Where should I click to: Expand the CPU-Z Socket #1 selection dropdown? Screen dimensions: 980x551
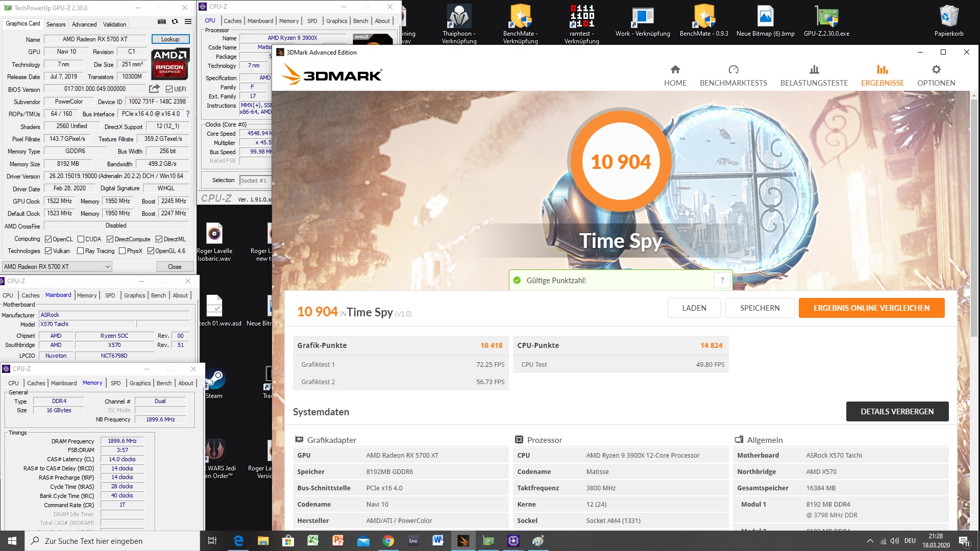click(255, 181)
